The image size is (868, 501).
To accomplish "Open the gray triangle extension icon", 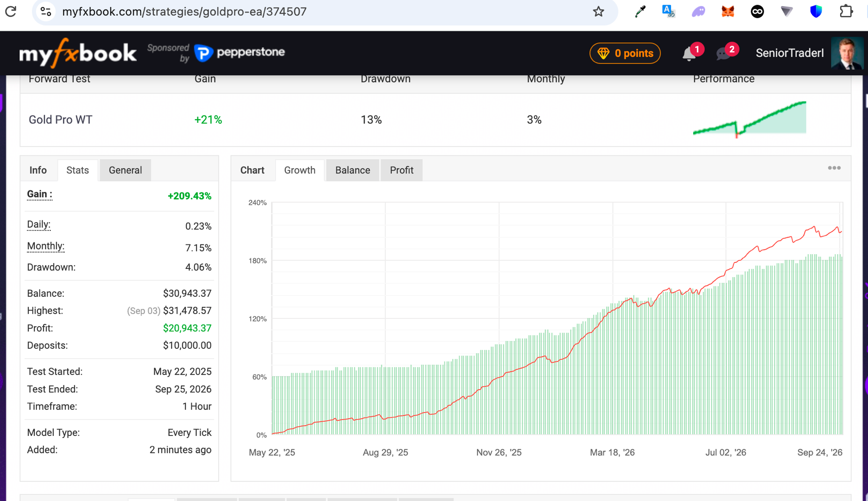I will 786,11.
